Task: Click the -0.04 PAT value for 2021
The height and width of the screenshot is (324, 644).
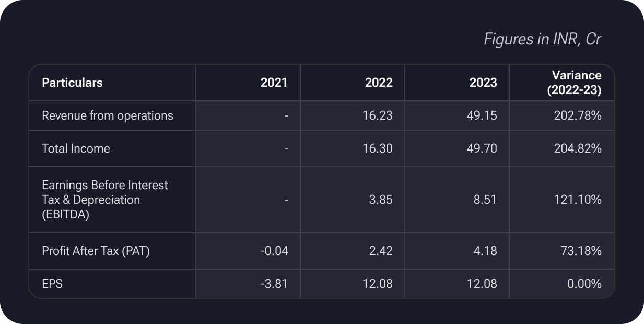Action: tap(274, 251)
